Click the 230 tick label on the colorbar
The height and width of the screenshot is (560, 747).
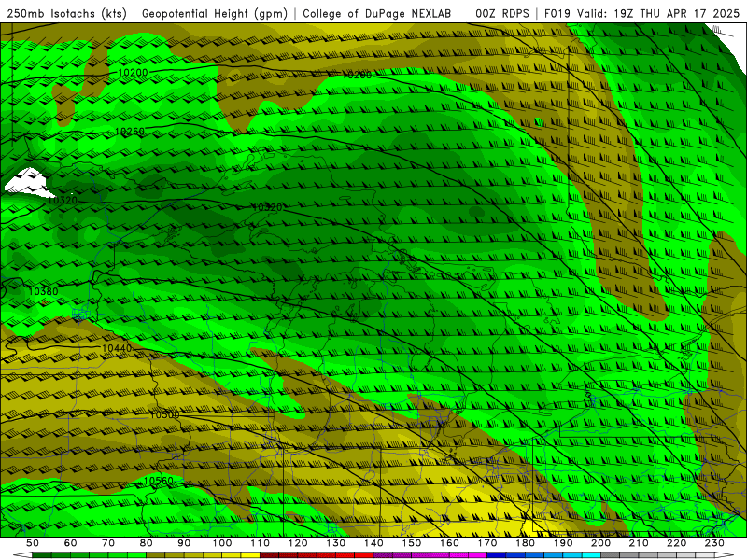click(714, 543)
